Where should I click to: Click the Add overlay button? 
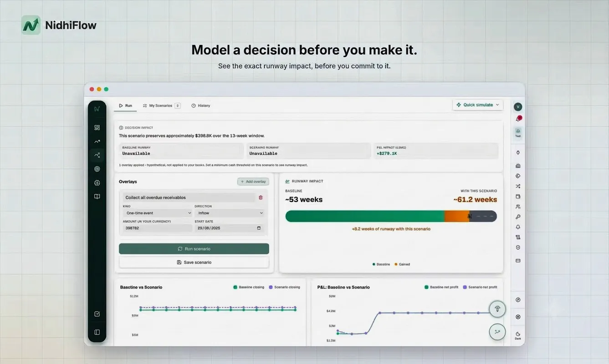click(x=253, y=182)
